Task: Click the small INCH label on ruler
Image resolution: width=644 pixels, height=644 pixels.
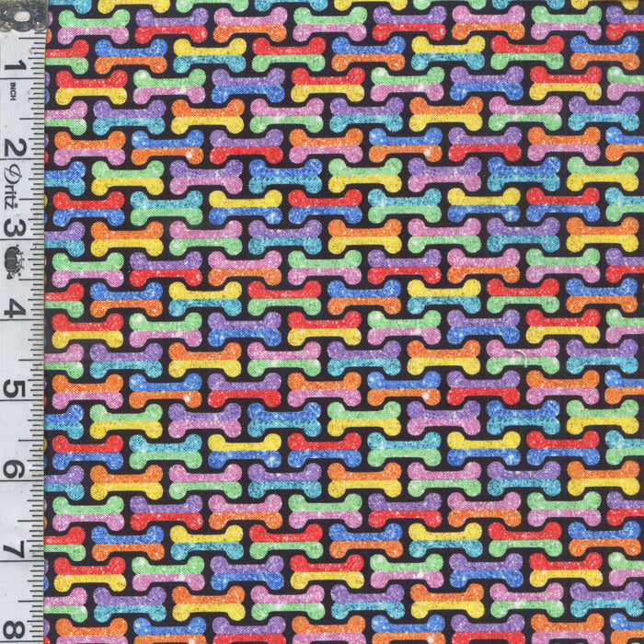Action: (16, 93)
